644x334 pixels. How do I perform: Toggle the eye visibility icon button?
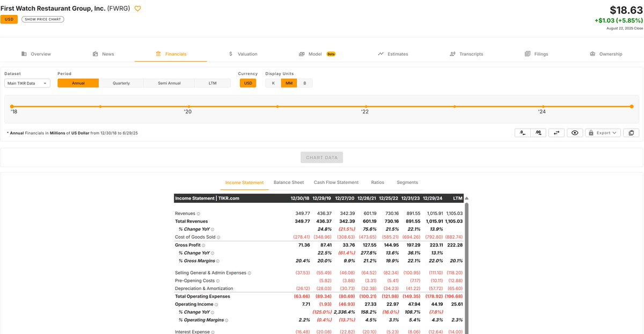tap(575, 132)
